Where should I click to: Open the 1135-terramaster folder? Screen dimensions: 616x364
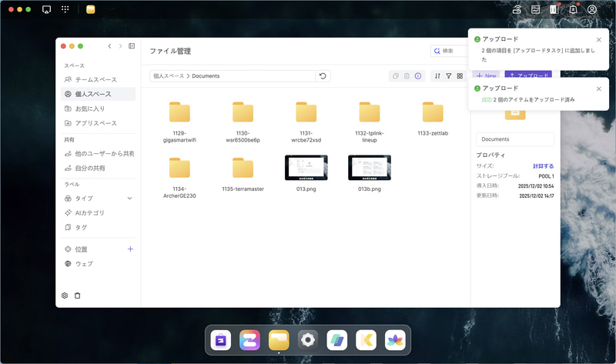click(243, 169)
